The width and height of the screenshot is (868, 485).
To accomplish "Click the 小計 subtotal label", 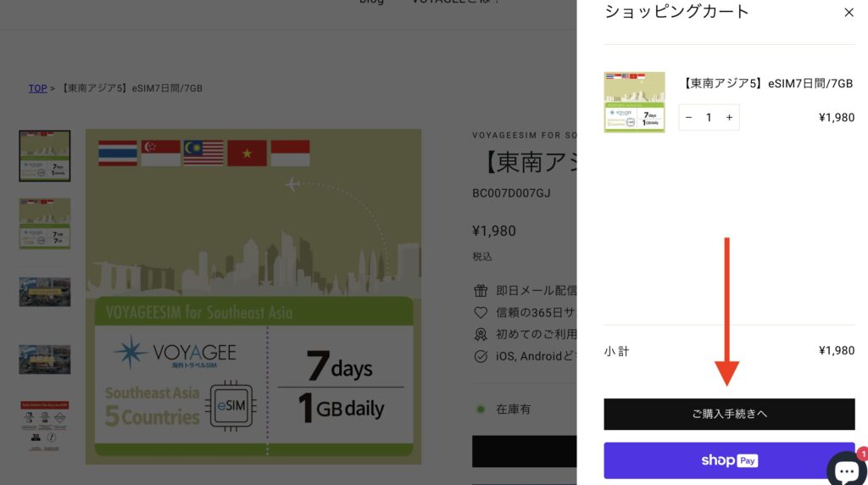I will point(616,351).
